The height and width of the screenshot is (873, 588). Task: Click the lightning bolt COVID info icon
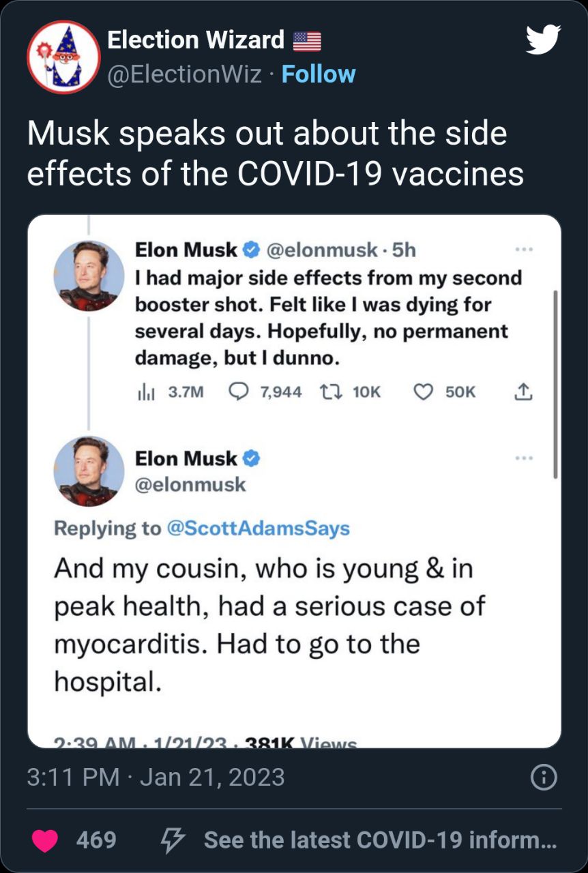tap(169, 840)
